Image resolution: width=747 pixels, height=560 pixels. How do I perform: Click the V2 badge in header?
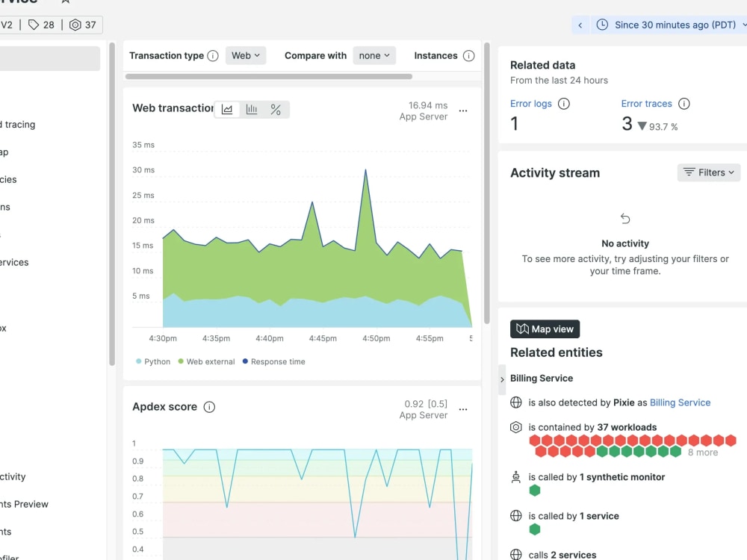point(7,25)
